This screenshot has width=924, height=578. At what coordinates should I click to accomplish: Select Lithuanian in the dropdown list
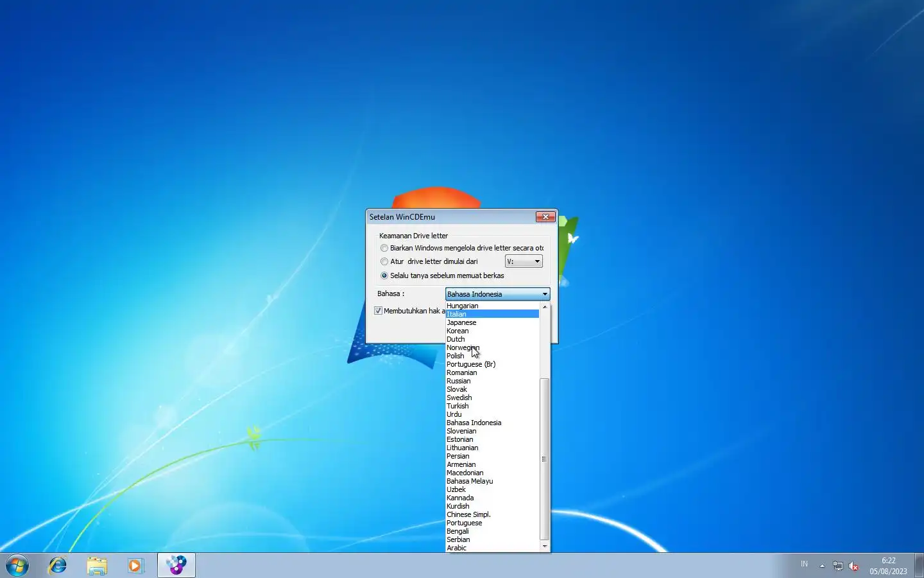492,448
